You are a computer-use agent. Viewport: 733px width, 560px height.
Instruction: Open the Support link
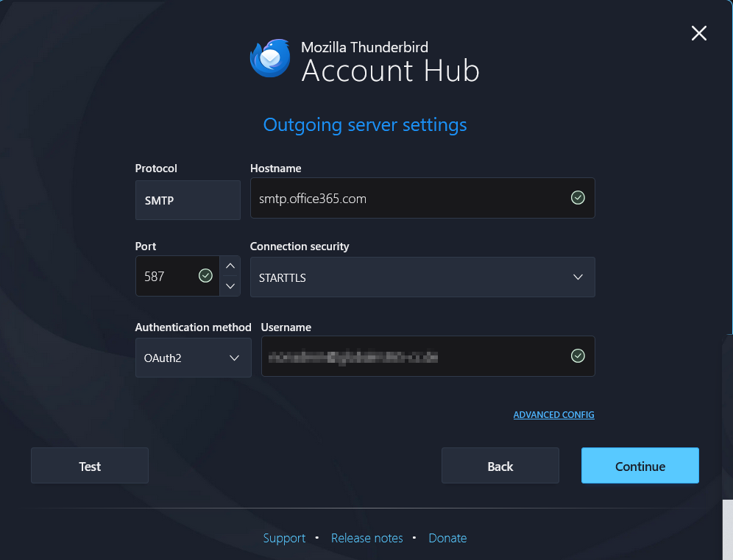[284, 538]
